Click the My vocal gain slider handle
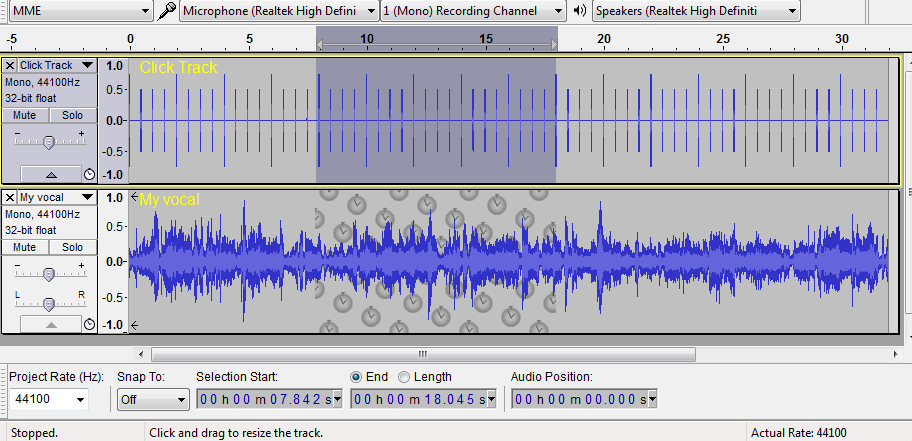The width and height of the screenshot is (912, 441). pos(49,275)
